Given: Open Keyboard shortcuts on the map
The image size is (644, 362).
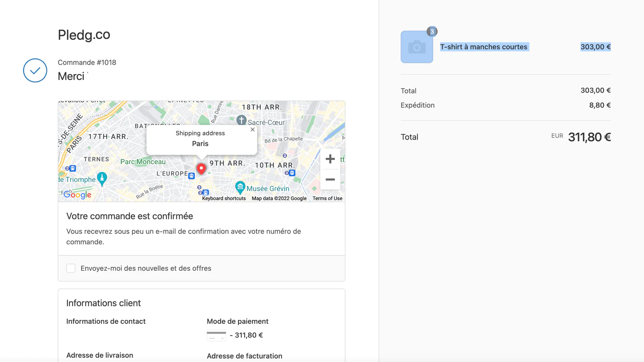Looking at the screenshot, I should [224, 198].
